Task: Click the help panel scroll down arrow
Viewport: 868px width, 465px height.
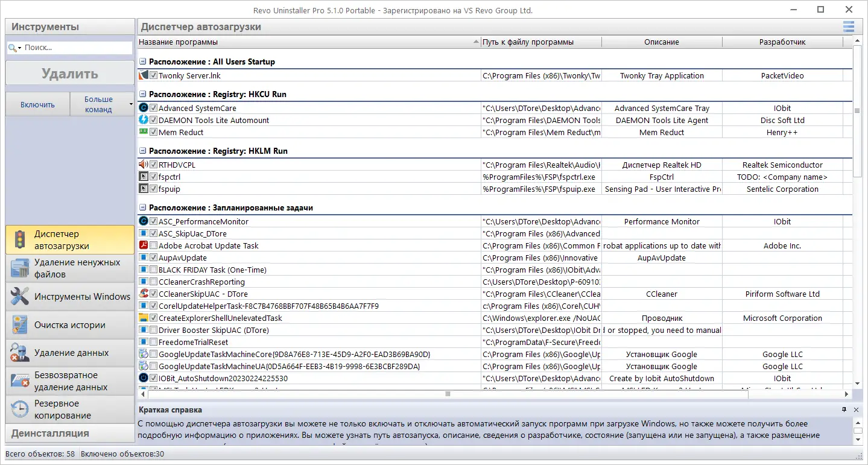Action: tap(858, 440)
